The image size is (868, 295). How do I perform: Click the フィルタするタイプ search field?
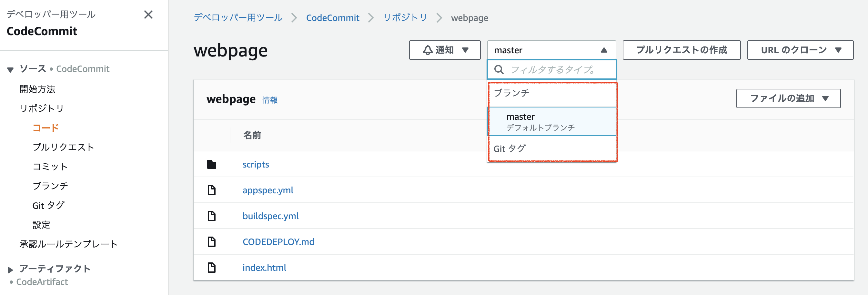(x=559, y=70)
